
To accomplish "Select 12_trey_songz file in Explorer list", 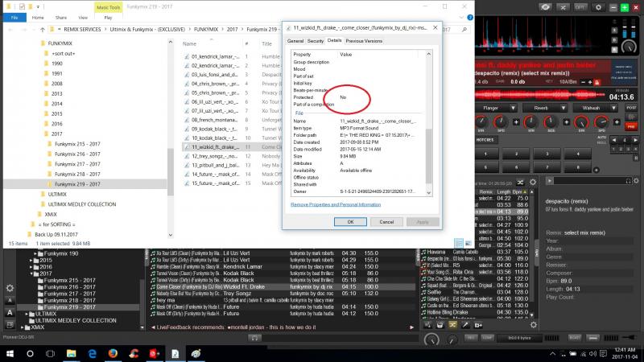I will point(215,156).
